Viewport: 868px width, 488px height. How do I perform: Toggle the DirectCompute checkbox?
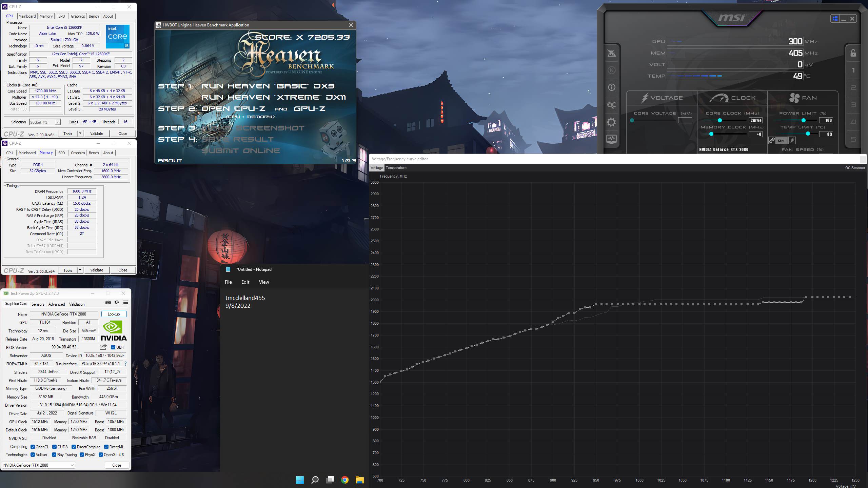coord(74,447)
